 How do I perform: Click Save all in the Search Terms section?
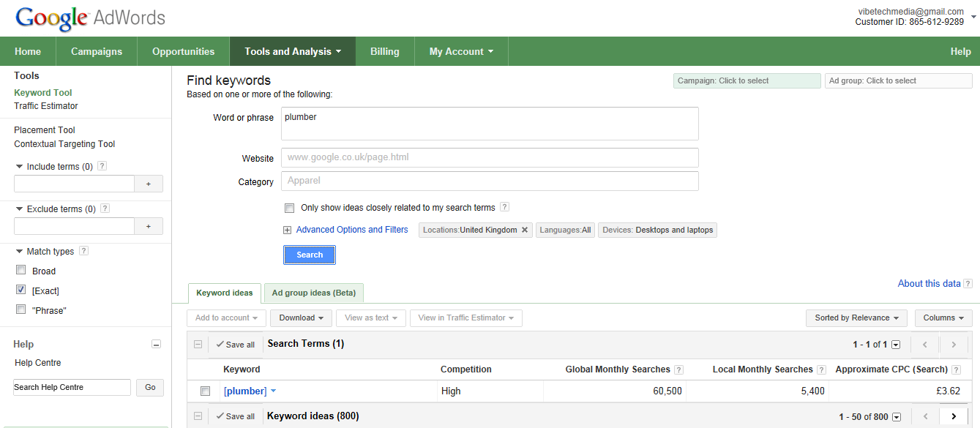coord(236,345)
